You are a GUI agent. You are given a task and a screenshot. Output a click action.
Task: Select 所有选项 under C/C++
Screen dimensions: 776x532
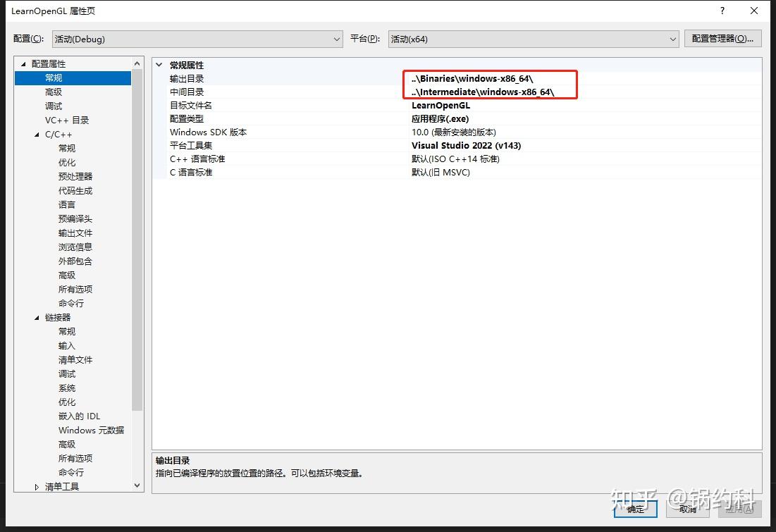tap(75, 290)
